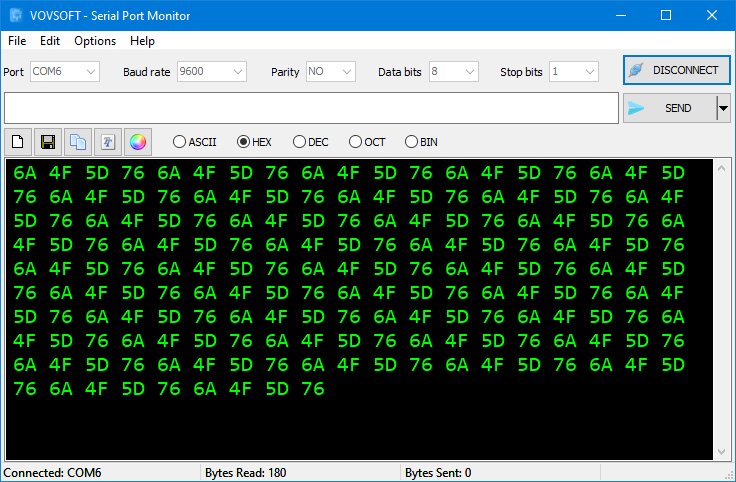The image size is (736, 482).
Task: Click the font settings icon
Action: tap(107, 142)
